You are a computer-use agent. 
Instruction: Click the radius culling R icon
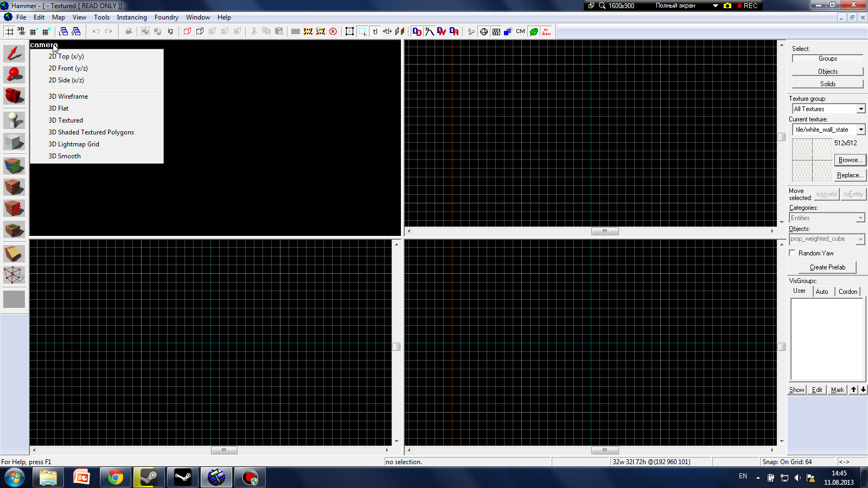pyautogui.click(x=333, y=31)
